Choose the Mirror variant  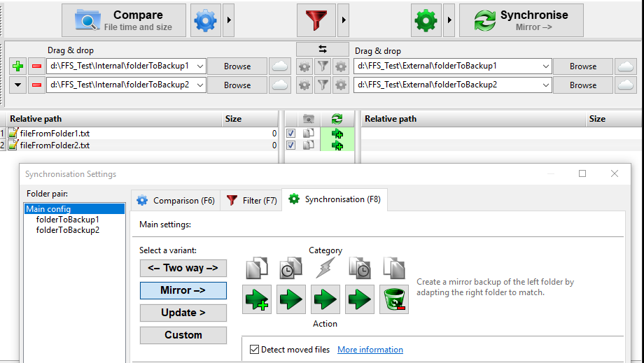[x=183, y=290]
